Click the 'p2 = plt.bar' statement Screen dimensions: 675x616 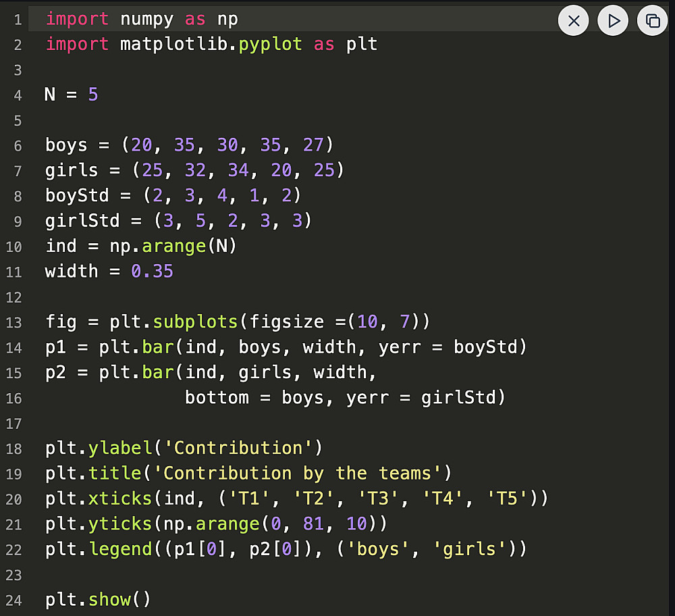(x=211, y=373)
